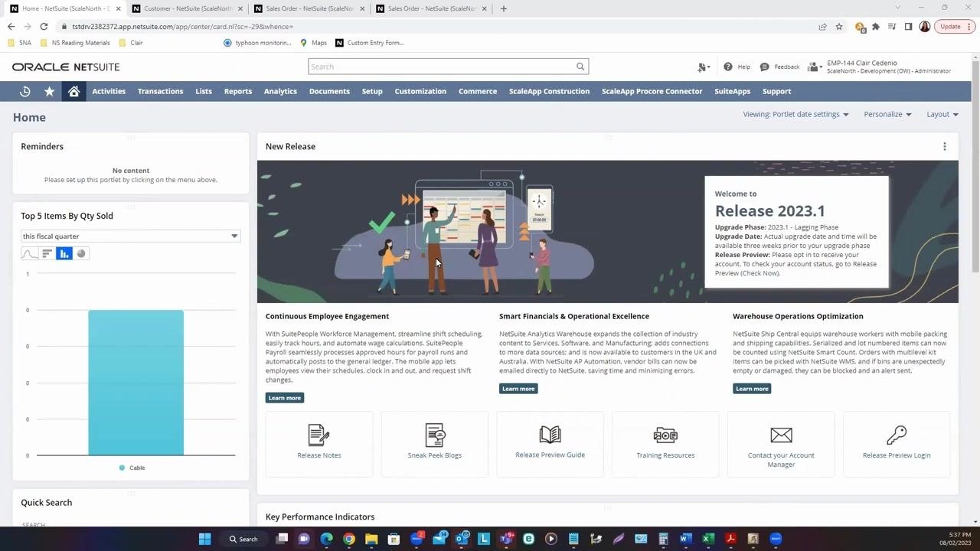This screenshot has width=980, height=551.
Task: Open Taskbar Search box
Action: pos(243,539)
